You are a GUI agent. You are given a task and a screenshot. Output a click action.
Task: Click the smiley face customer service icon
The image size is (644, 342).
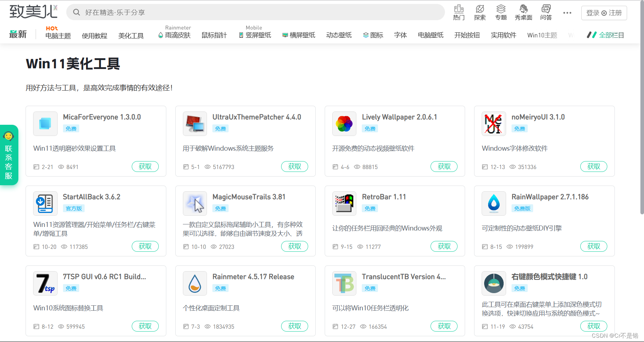(8, 136)
